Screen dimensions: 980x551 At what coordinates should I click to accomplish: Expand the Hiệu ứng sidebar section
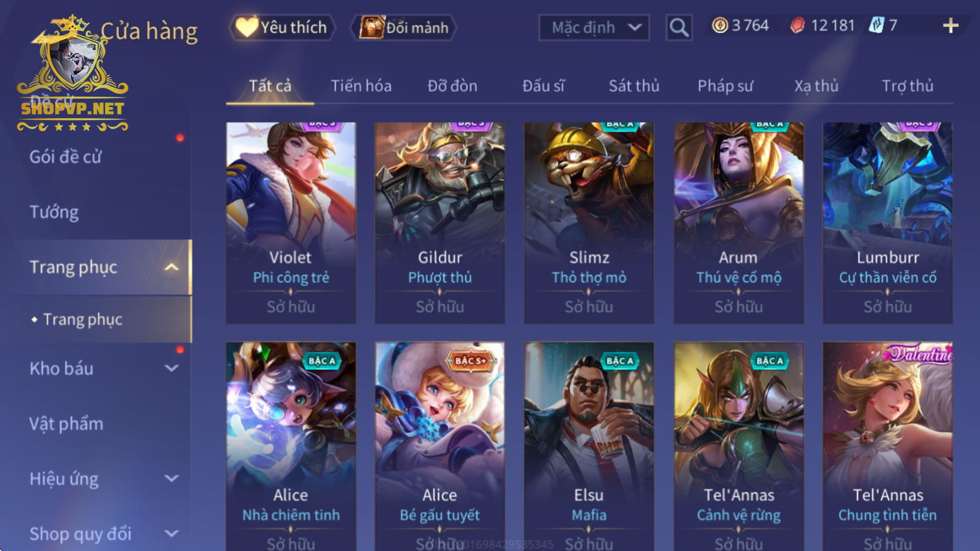coord(172,478)
